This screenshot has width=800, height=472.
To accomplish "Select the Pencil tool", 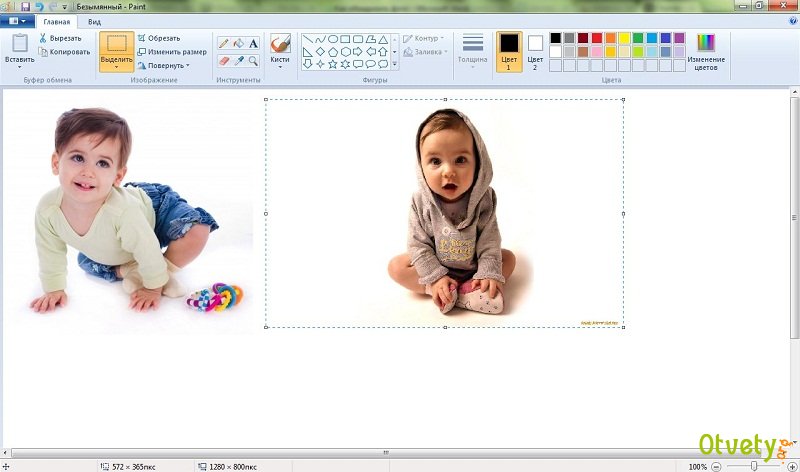I will (224, 43).
